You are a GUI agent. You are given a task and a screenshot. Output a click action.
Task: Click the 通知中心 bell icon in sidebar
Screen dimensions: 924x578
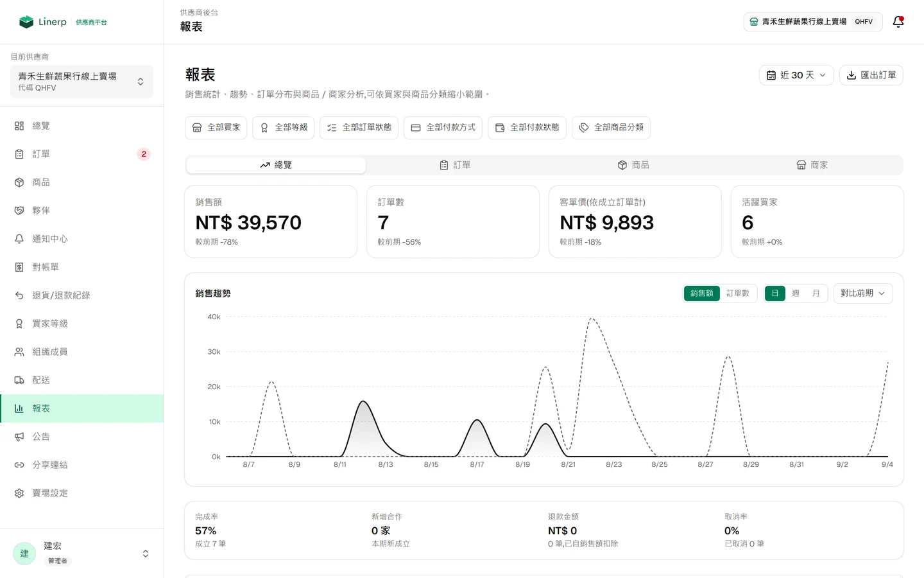coord(19,239)
